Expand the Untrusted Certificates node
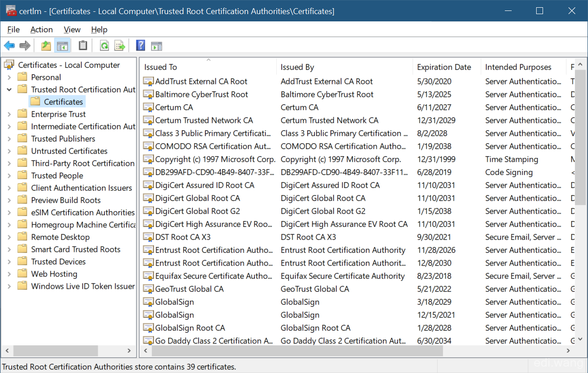The width and height of the screenshot is (588, 373). [9, 151]
